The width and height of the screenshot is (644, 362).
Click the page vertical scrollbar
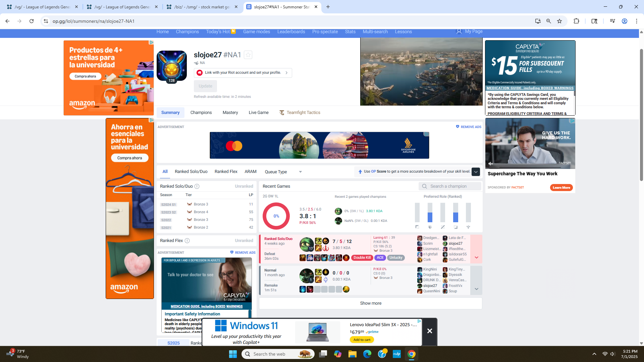(x=641, y=115)
